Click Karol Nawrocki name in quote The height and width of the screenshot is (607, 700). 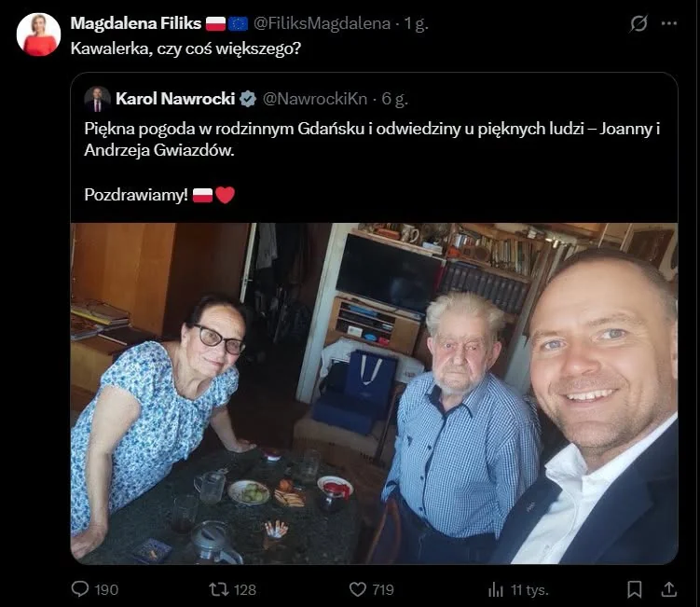[175, 99]
